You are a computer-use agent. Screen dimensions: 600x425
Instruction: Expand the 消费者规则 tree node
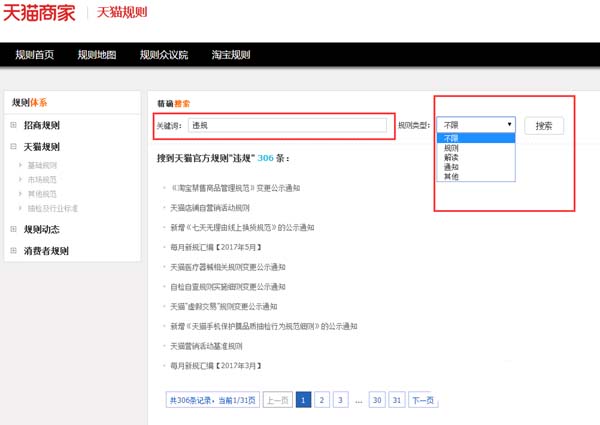(13, 251)
